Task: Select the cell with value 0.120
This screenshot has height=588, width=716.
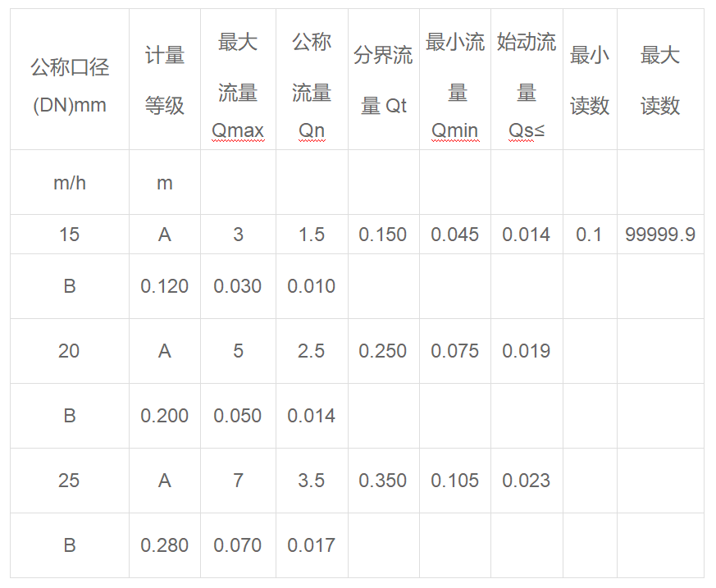Action: (165, 286)
